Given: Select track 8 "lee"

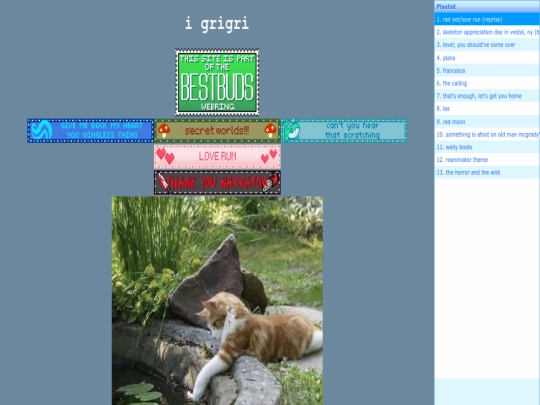Looking at the screenshot, I should pos(487,108).
